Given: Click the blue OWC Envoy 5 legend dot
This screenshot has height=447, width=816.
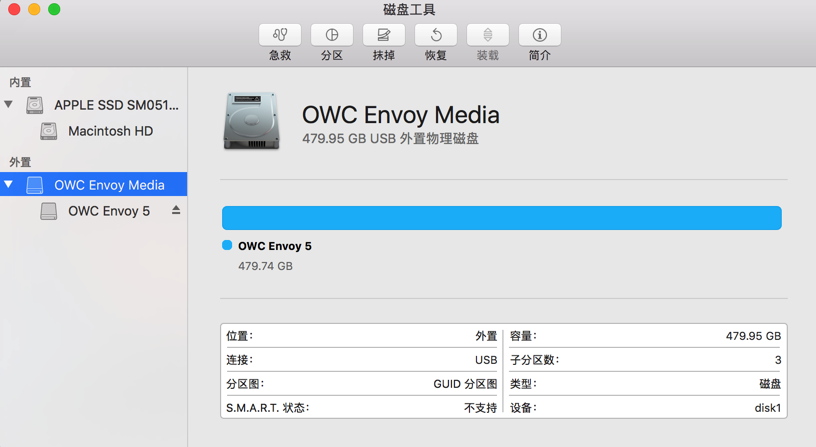Looking at the screenshot, I should click(x=227, y=245).
